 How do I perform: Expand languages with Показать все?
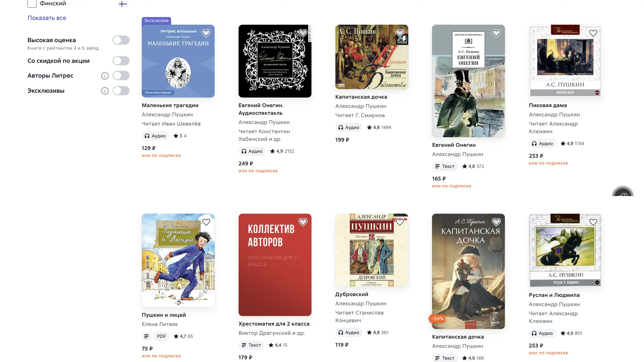point(47,18)
